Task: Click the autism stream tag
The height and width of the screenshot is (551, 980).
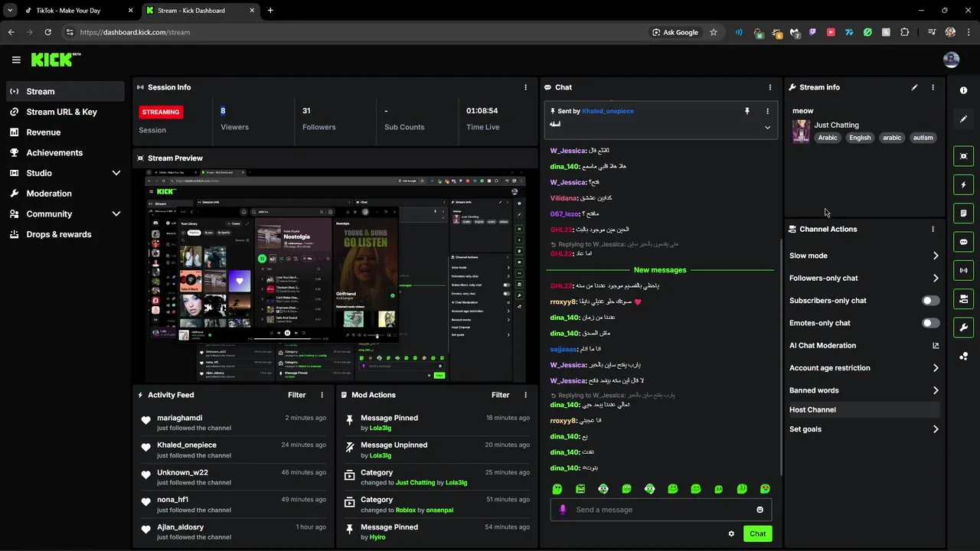Action: (923, 138)
